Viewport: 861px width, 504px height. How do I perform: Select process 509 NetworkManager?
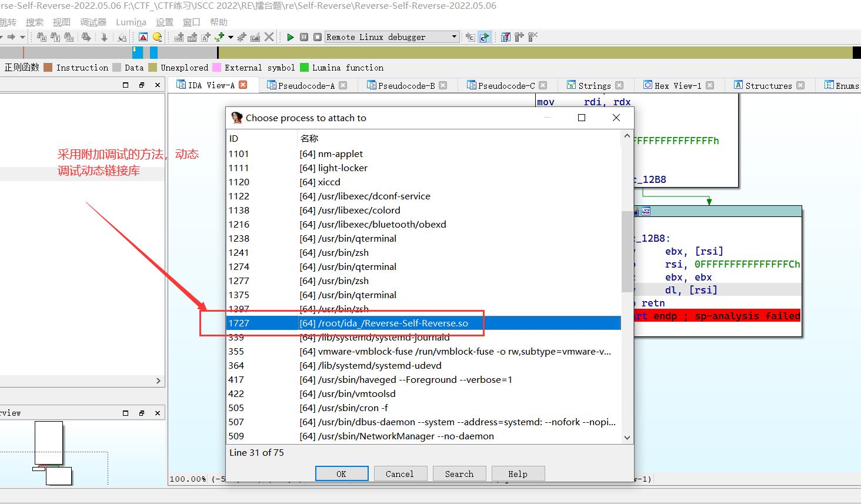(423, 436)
